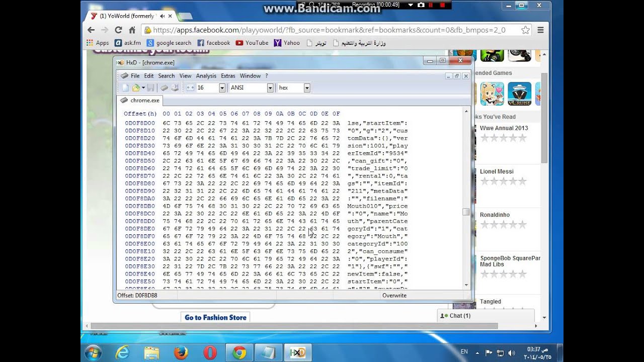Open the Analysis menu in HxD
Screen dimensions: 644x362
tap(206, 76)
